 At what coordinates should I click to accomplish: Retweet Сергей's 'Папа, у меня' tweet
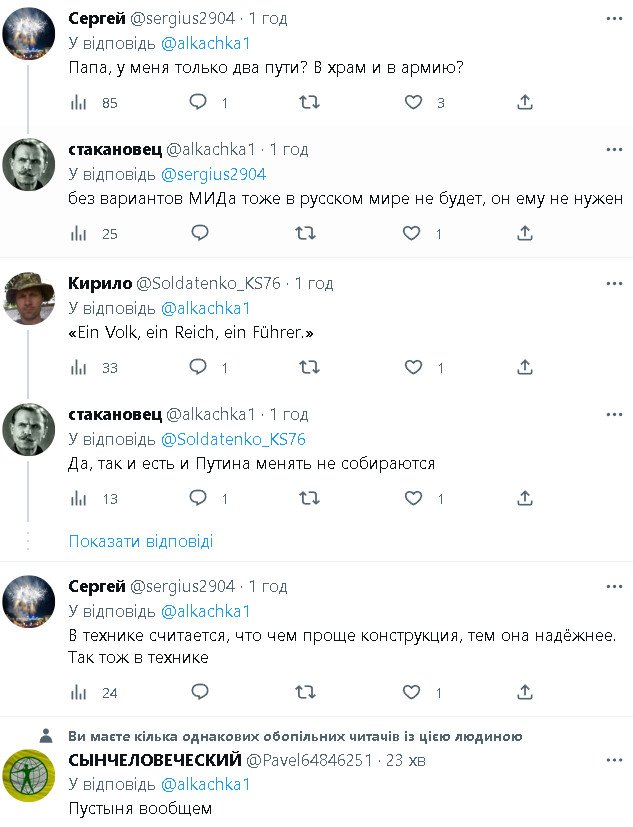pyautogui.click(x=309, y=102)
